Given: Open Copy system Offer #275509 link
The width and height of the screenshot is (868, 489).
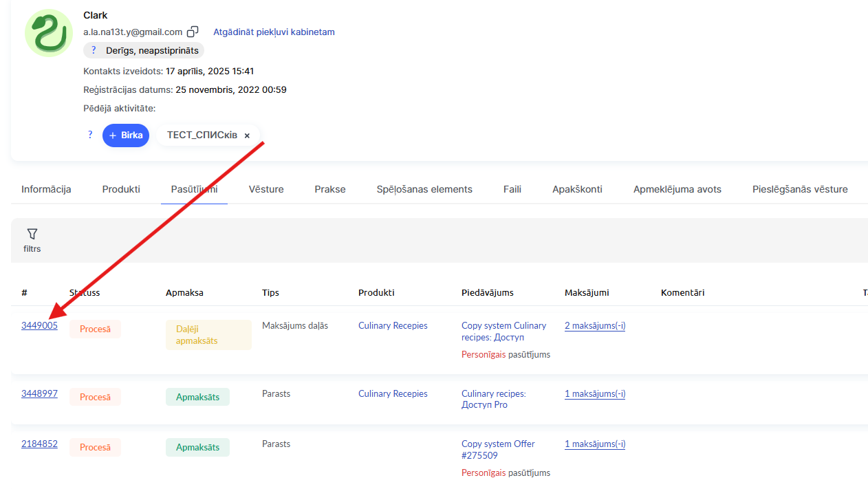Looking at the screenshot, I should (x=497, y=450).
